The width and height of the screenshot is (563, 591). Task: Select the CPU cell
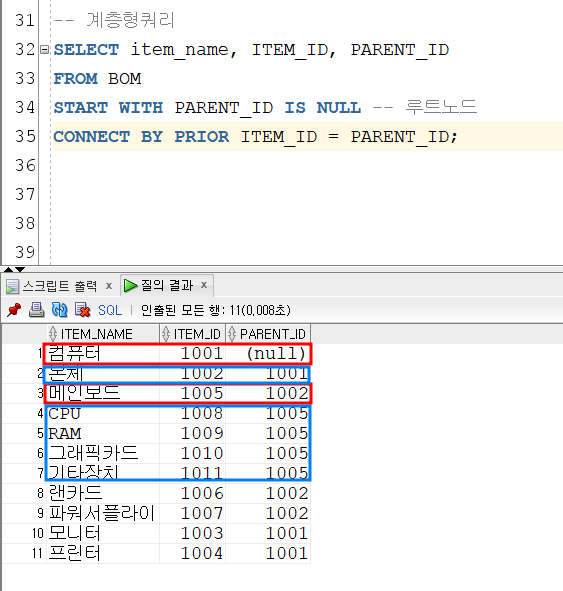(x=104, y=413)
